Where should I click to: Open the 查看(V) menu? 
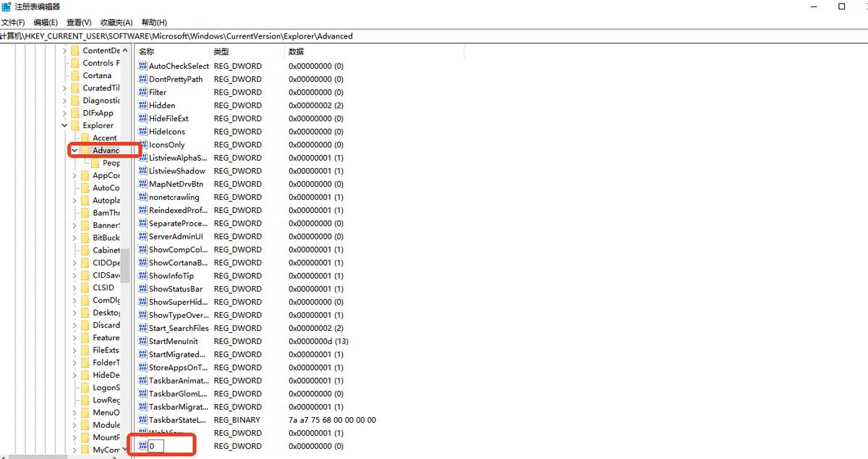pos(79,22)
